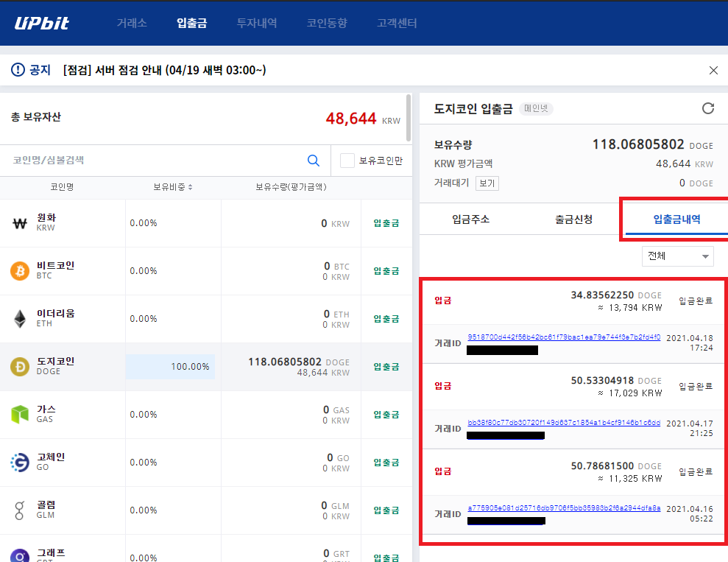This screenshot has width=728, height=562.
Task: Click the 고체인 coin name
Action: [51, 457]
